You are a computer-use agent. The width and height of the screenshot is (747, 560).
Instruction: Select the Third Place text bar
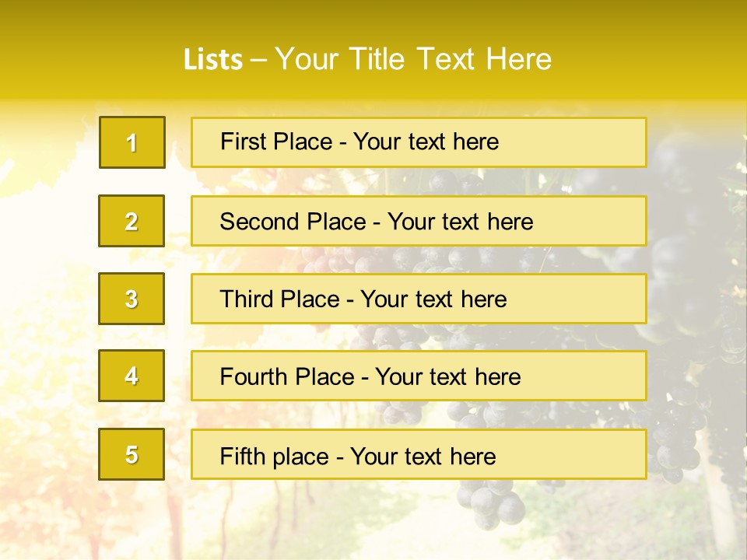[x=419, y=299]
